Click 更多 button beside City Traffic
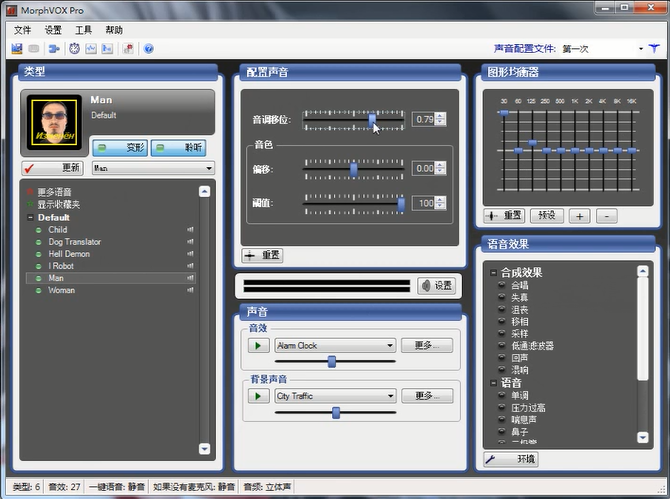Image resolution: width=670 pixels, height=499 pixels. [427, 396]
